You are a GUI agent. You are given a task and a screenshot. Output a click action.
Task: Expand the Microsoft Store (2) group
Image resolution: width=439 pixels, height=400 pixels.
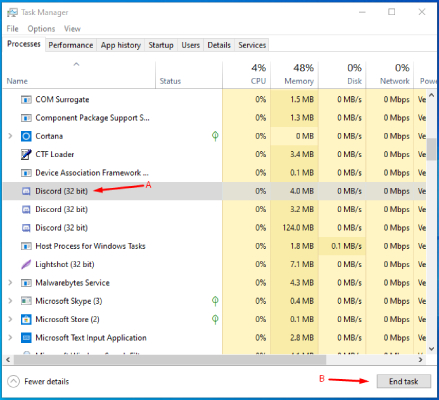point(10,319)
